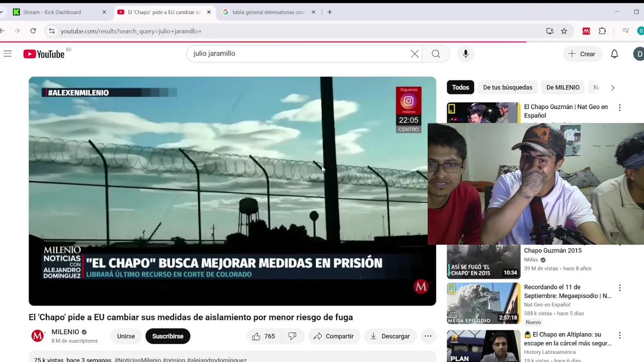The width and height of the screenshot is (644, 362).
Task: Start voice search with the microphone
Action: point(465,54)
